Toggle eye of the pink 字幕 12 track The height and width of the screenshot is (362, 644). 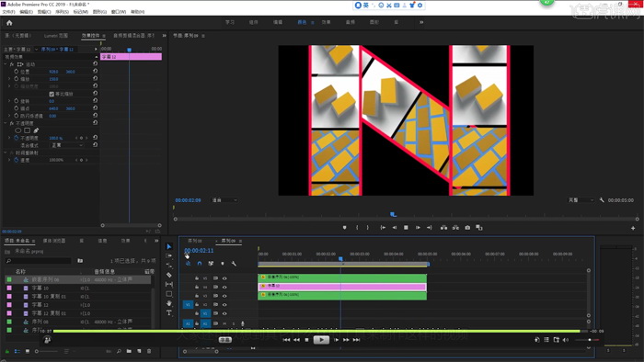[x=224, y=287]
